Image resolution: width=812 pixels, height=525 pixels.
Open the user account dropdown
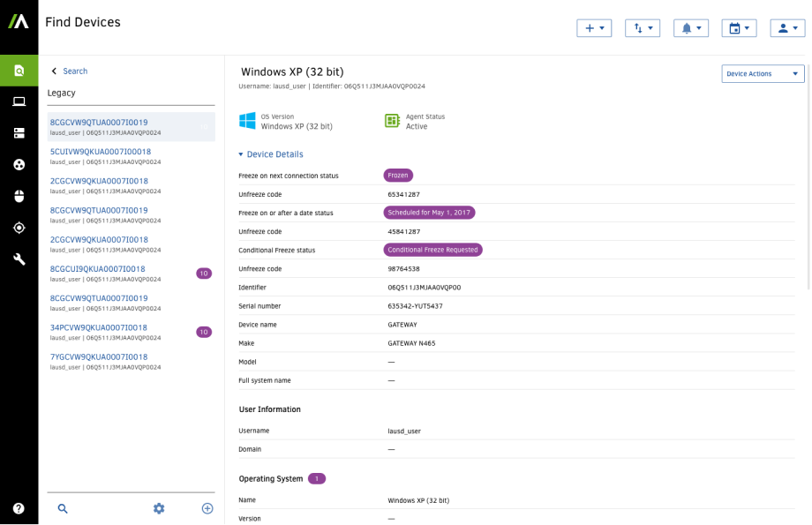[x=786, y=28]
